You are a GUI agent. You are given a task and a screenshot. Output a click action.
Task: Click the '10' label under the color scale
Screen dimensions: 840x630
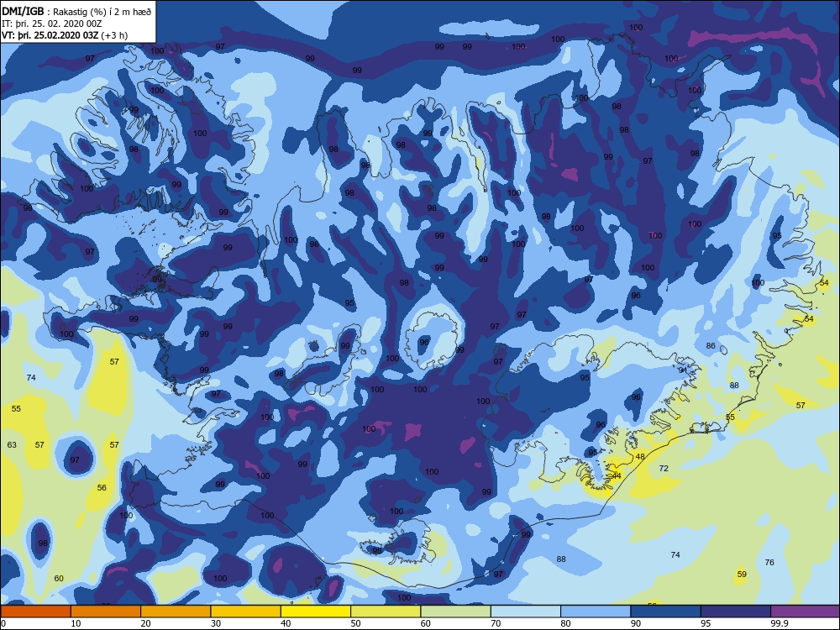point(76,623)
